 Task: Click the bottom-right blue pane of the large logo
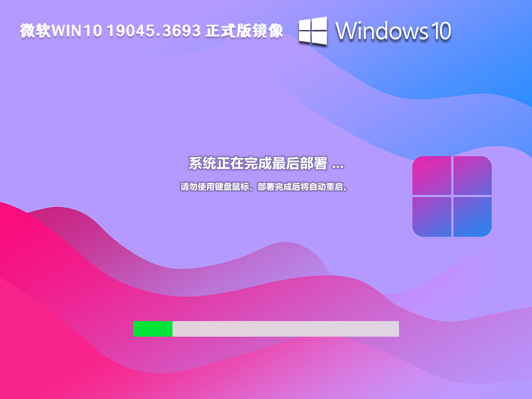point(472,217)
